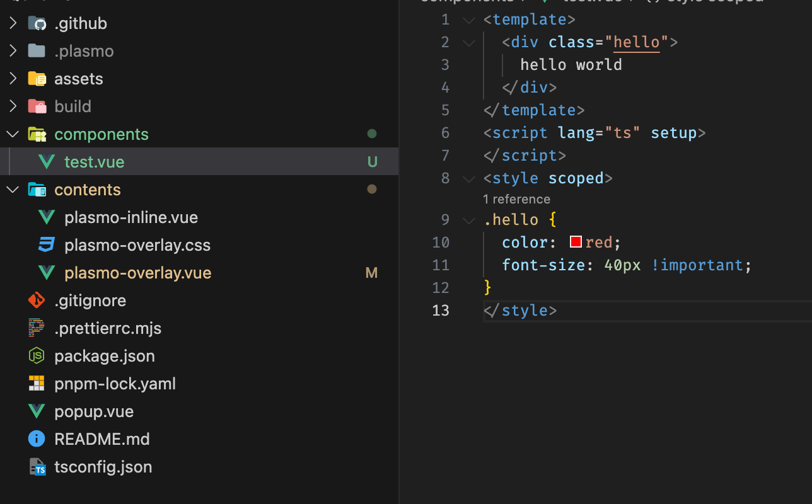Click the closing </style> tag
Viewport: 812px width, 504px height.
coord(520,311)
